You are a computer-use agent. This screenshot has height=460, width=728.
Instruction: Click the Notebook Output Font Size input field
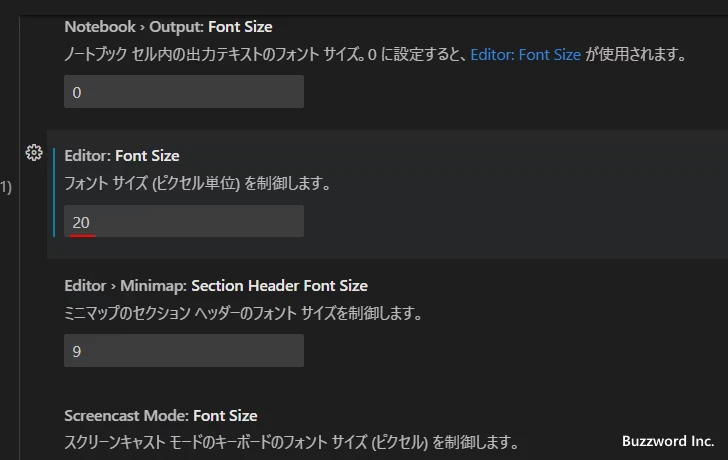(x=184, y=91)
